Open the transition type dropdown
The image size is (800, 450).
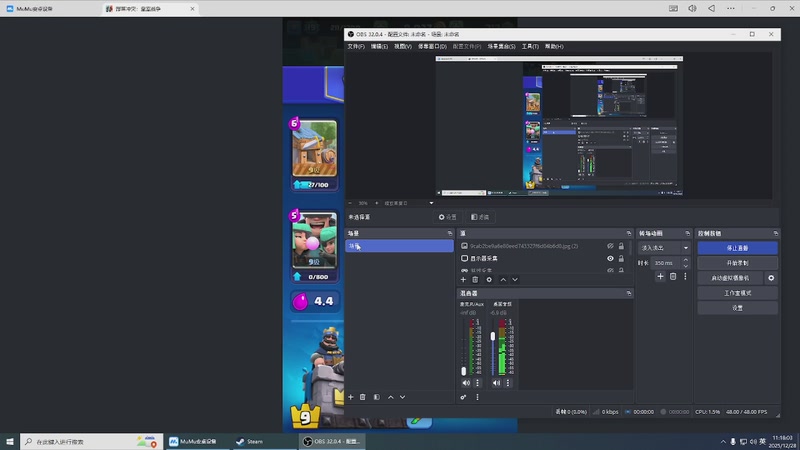[x=664, y=248]
